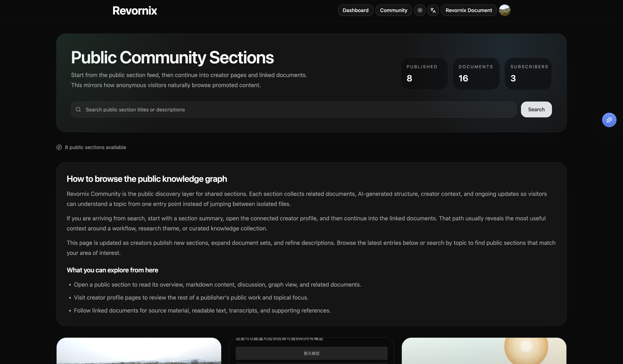Image resolution: width=623 pixels, height=364 pixels.
Task: Click the 暂无模型 placeholder bar
Action: (311, 353)
